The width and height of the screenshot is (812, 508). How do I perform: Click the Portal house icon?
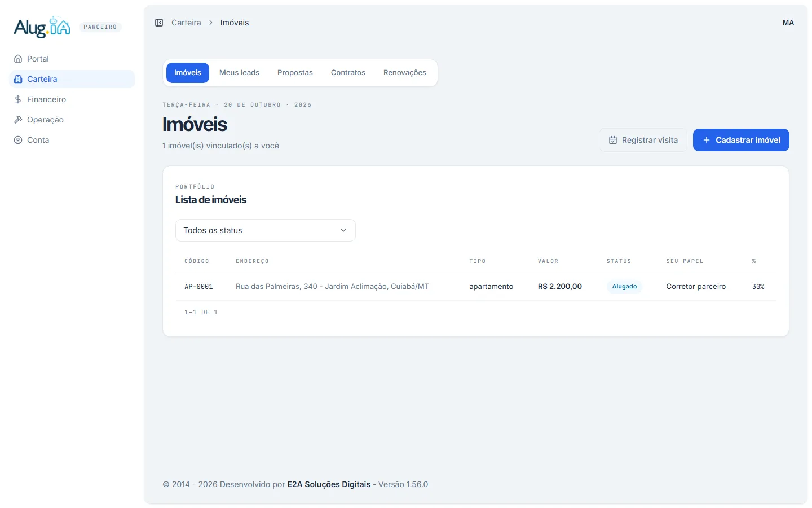pos(18,59)
